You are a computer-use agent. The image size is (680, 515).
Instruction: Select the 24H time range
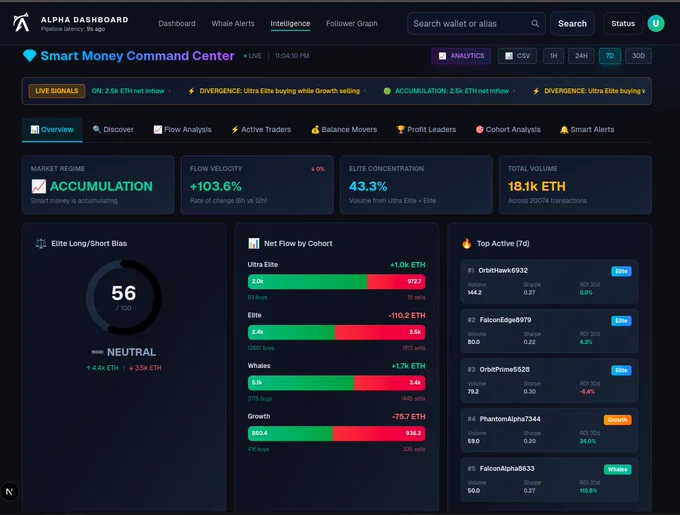point(580,56)
